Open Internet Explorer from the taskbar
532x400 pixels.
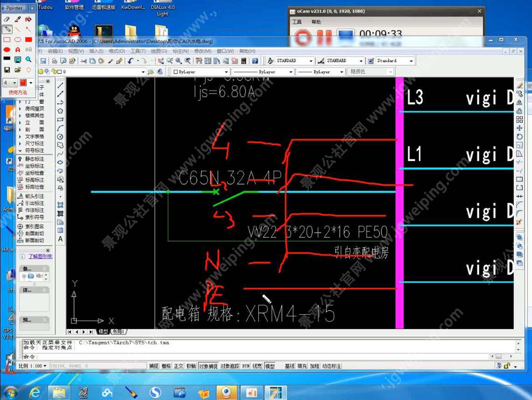[x=35, y=393]
